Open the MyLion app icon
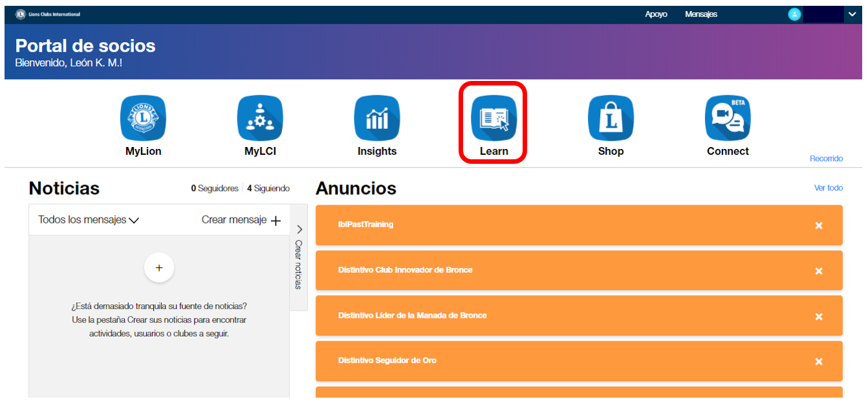 [143, 118]
